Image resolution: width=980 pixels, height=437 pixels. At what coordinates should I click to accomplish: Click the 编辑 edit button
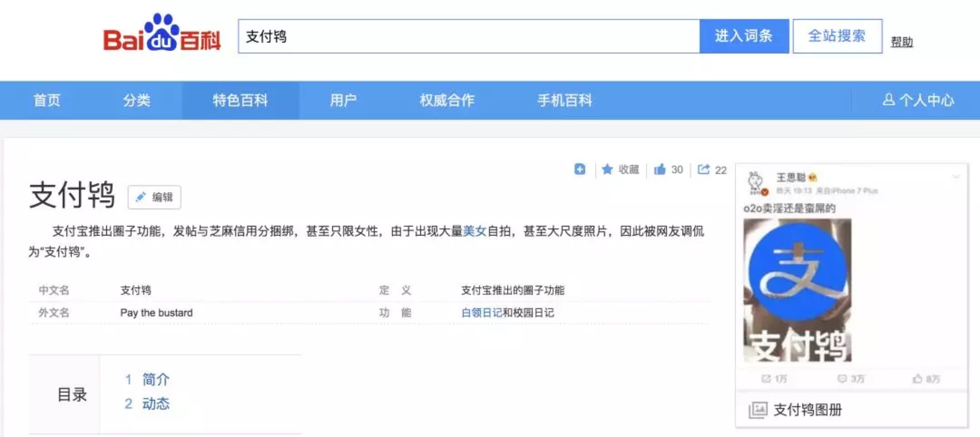(x=154, y=197)
